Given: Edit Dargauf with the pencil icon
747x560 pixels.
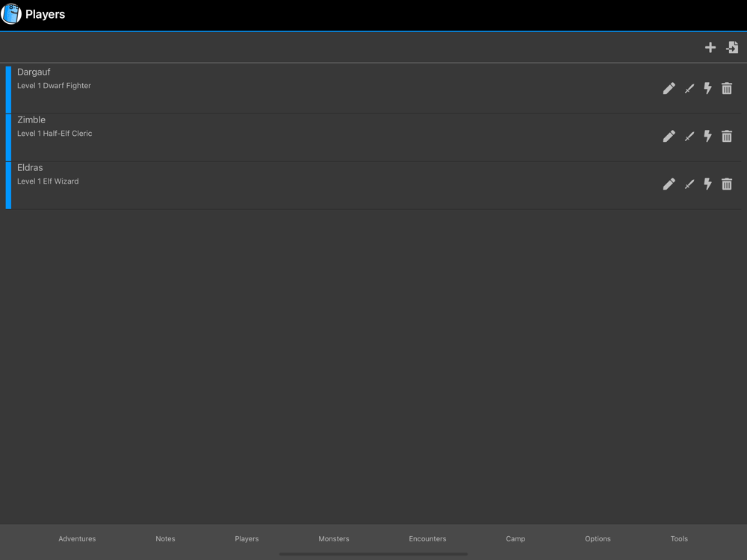Looking at the screenshot, I should [669, 89].
